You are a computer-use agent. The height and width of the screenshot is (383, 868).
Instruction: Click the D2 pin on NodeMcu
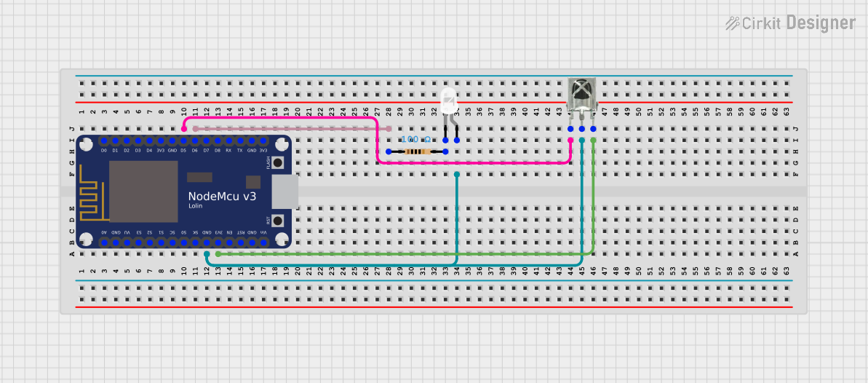point(127,141)
